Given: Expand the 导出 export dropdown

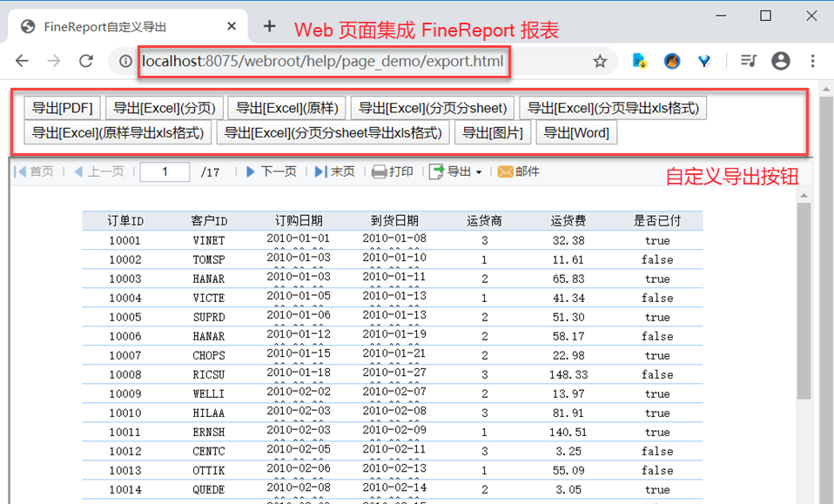Looking at the screenshot, I should (x=456, y=172).
